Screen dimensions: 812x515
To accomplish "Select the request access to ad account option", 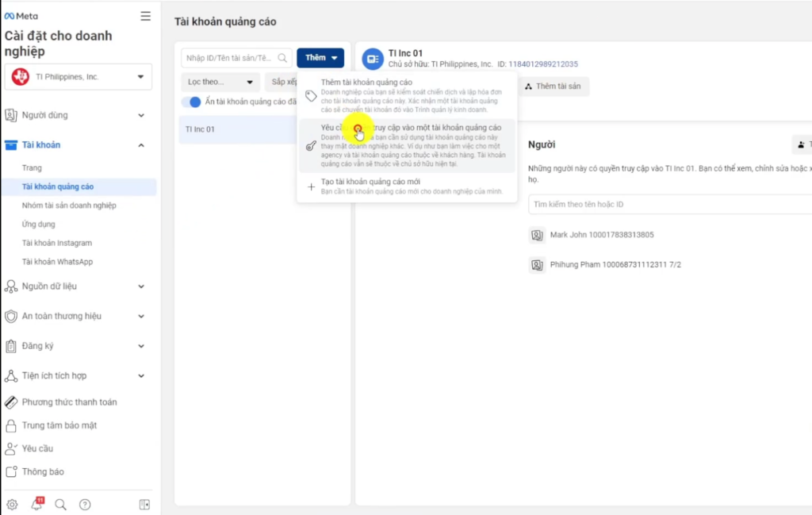I will pos(407,145).
